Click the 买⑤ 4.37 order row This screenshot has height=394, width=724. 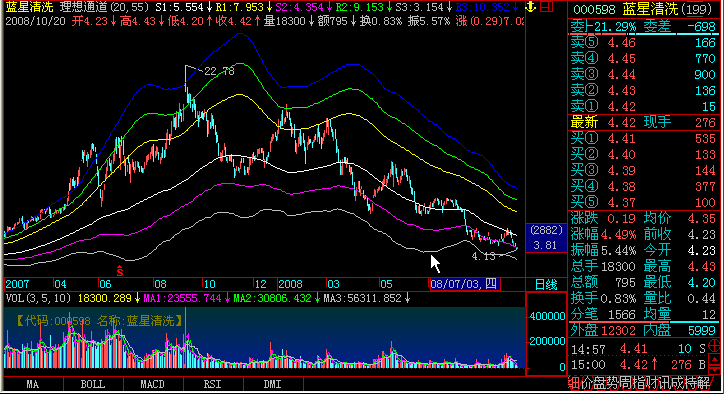click(x=643, y=202)
